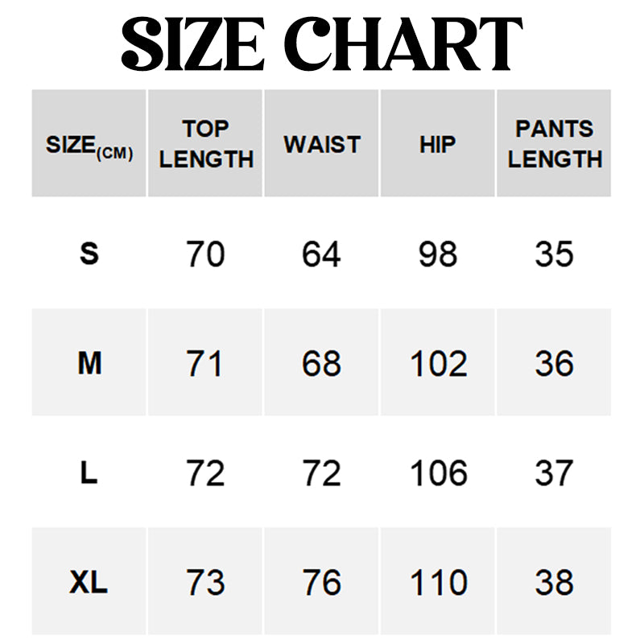Click the WAIST column header
The height and width of the screenshot is (644, 644).
coord(322,145)
